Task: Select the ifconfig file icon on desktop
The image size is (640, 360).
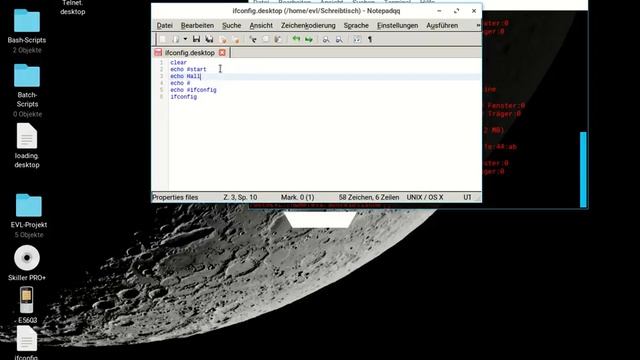Action: pyautogui.click(x=27, y=339)
